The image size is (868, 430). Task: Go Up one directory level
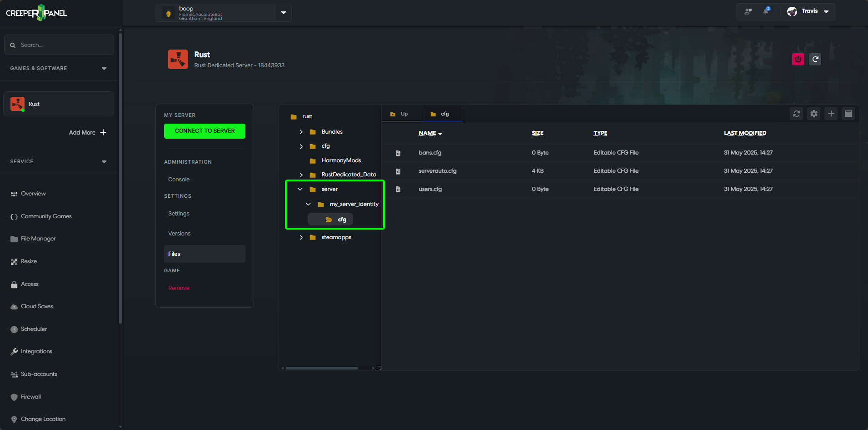(x=399, y=114)
